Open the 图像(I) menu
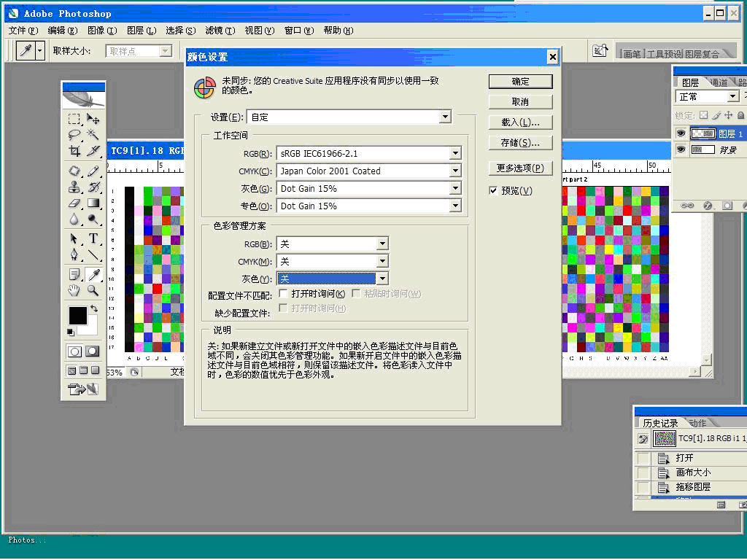The image size is (747, 560). 102,31
